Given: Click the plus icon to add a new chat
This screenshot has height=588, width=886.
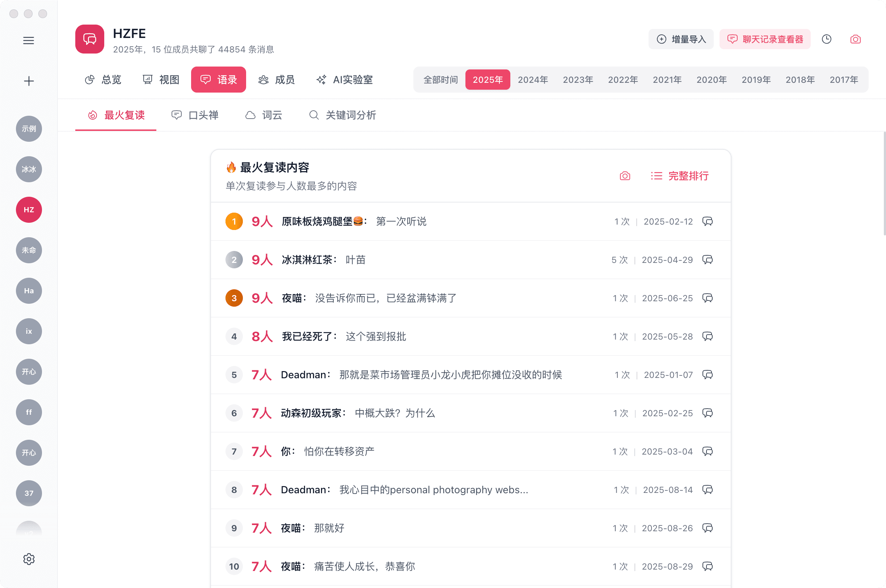Looking at the screenshot, I should coord(29,81).
